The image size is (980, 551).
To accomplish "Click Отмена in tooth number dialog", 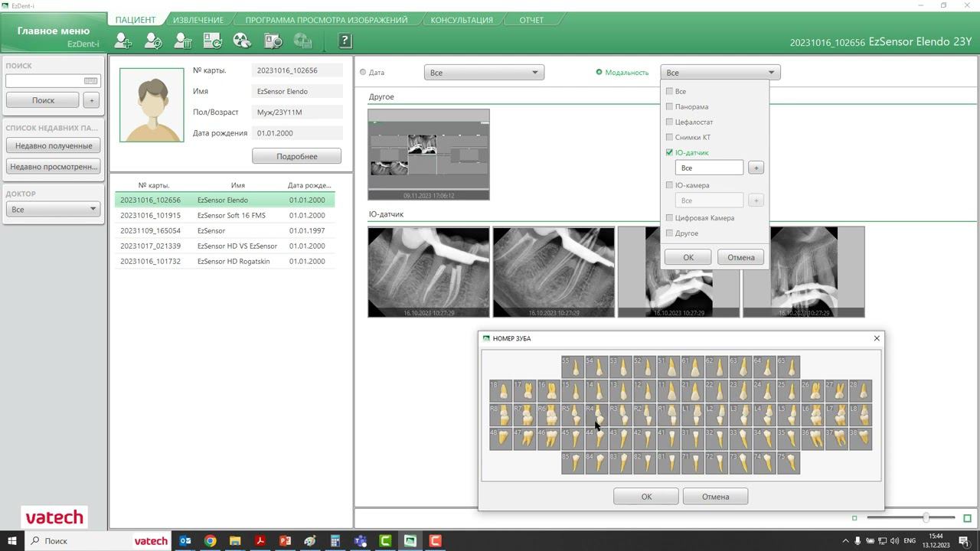I will pos(715,497).
